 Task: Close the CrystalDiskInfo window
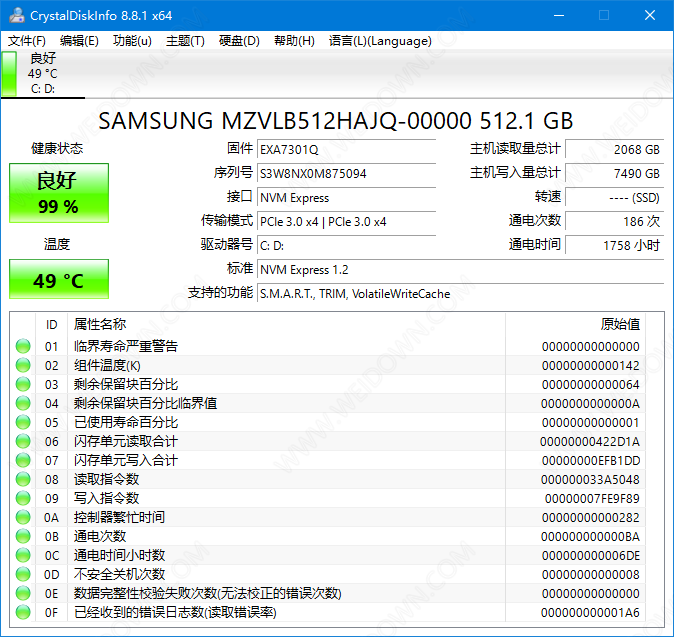(x=650, y=15)
